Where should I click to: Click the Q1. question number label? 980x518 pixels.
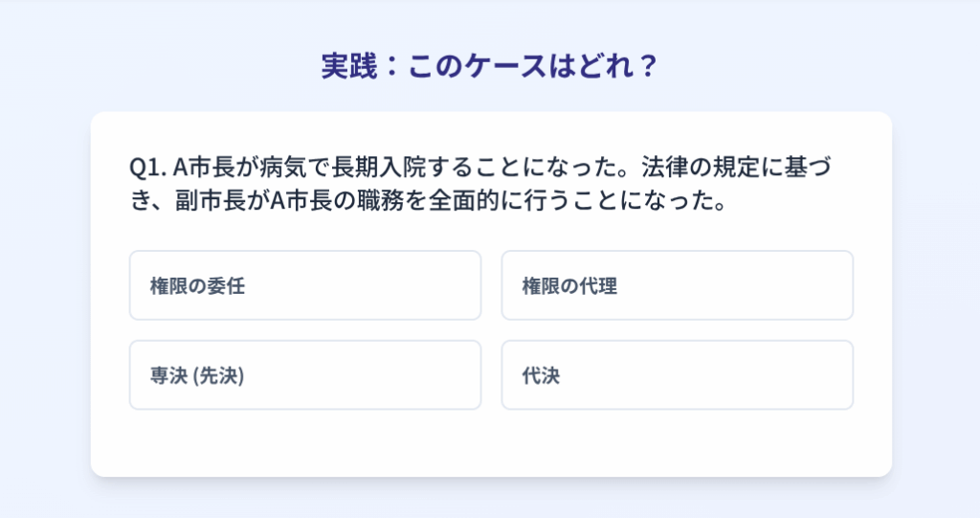[147, 168]
